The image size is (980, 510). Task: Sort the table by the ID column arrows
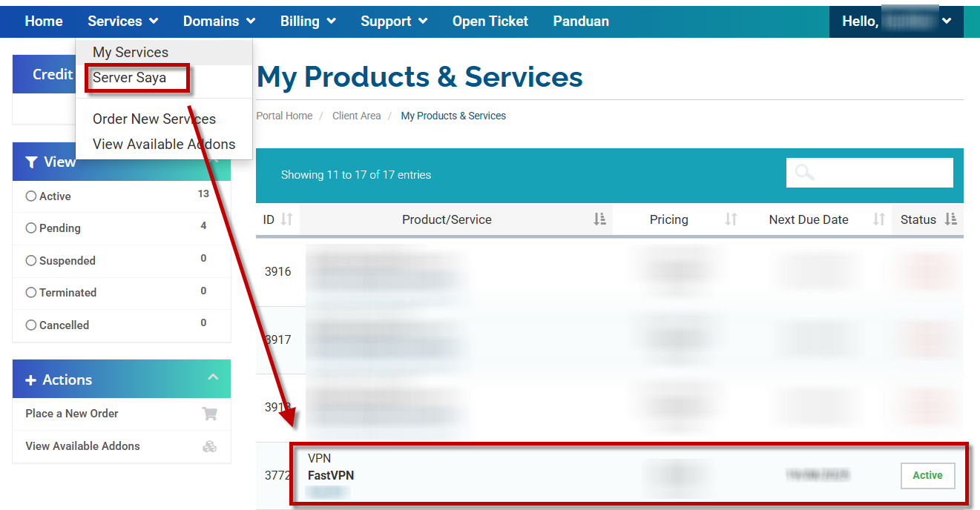pyautogui.click(x=286, y=219)
